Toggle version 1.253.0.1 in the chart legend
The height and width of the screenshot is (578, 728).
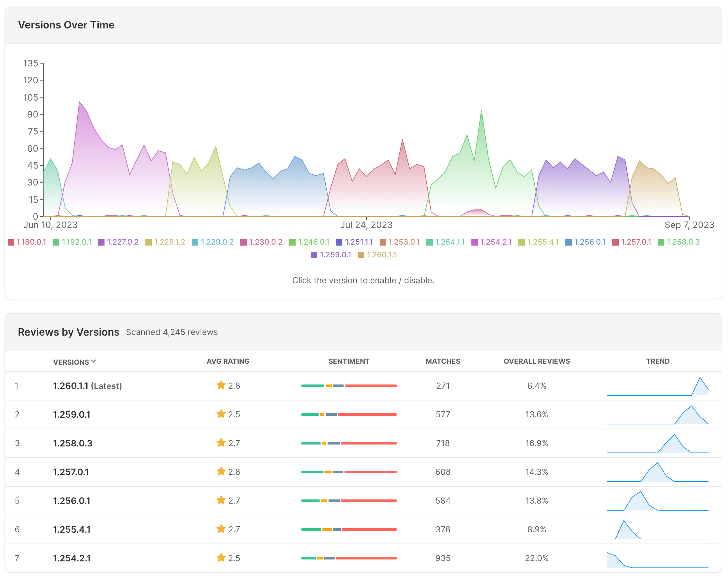400,242
